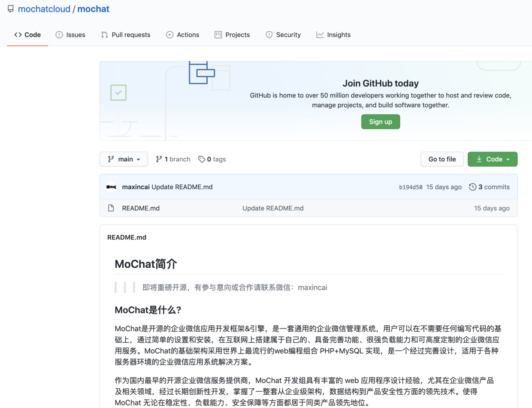View commit b194d50 hash link
Image resolution: width=532 pixels, height=408 pixels.
click(x=411, y=187)
